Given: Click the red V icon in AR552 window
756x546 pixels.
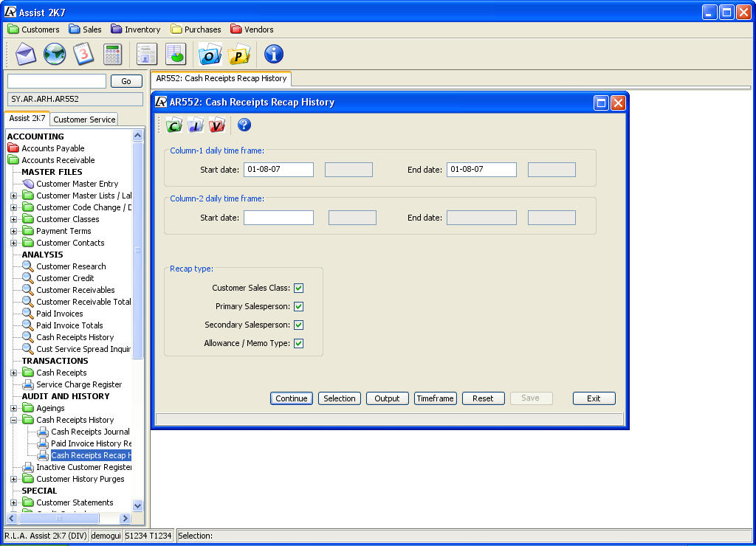Looking at the screenshot, I should (216, 125).
